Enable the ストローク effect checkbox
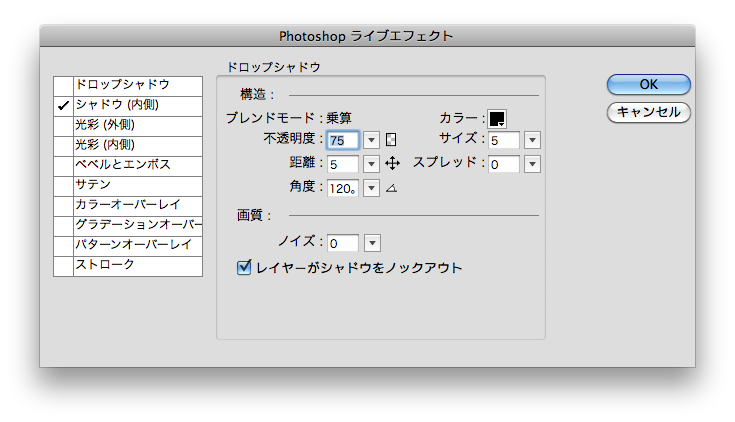Screen dimensions: 735x422 click(x=63, y=265)
